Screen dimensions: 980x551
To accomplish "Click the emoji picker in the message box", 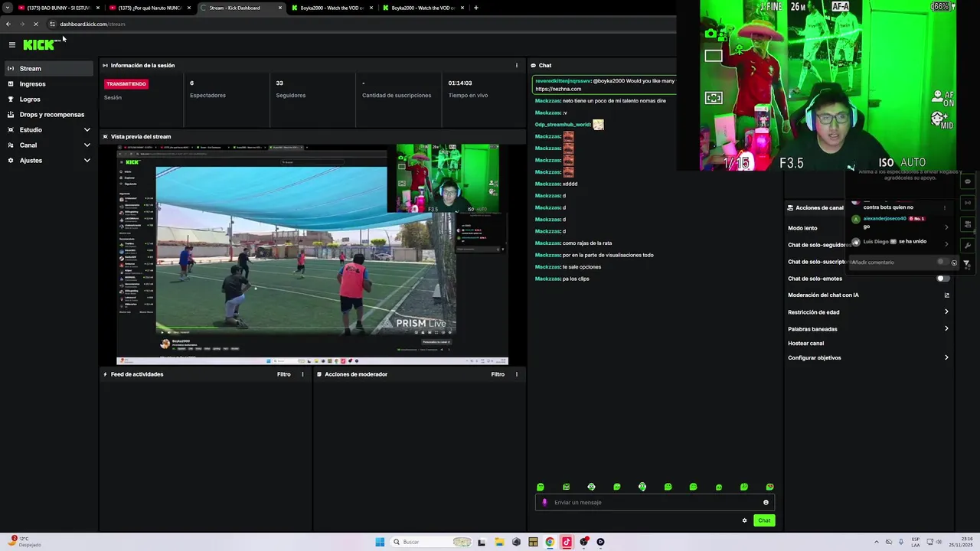I will pos(766,503).
